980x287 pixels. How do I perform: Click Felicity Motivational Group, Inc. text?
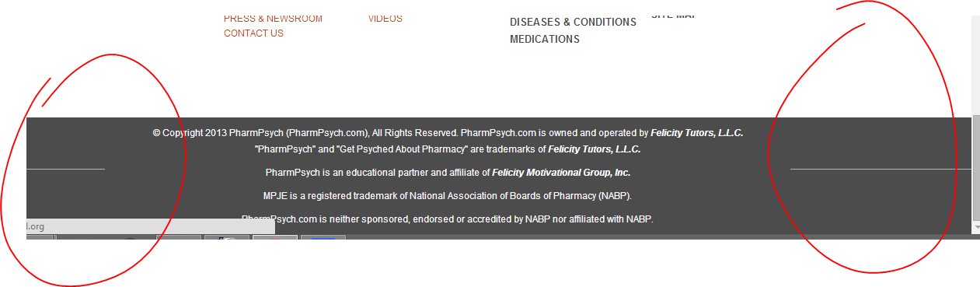pos(561,173)
